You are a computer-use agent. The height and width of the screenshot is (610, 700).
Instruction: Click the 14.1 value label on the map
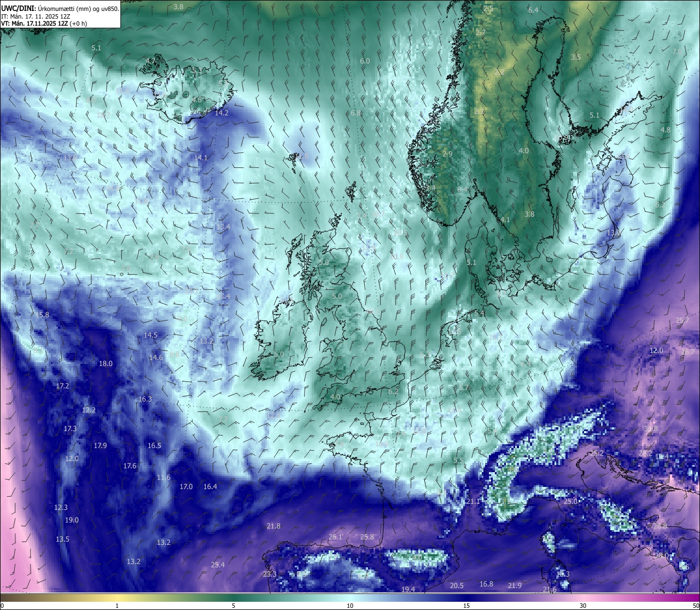point(201,158)
